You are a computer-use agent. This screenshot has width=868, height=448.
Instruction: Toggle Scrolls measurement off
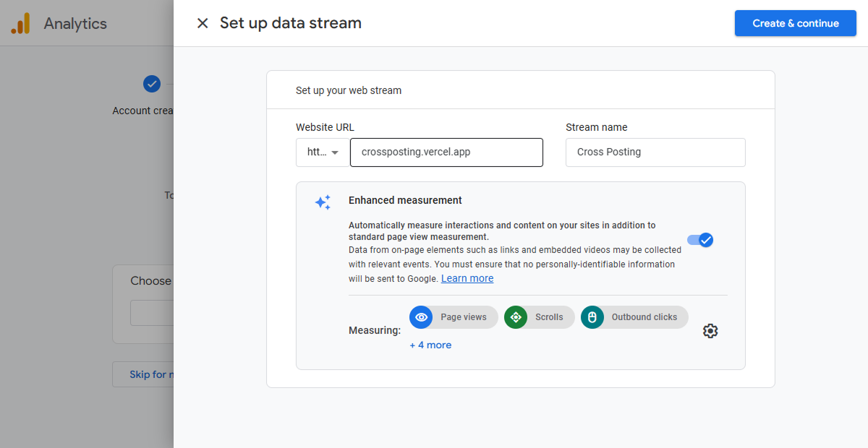pos(516,316)
